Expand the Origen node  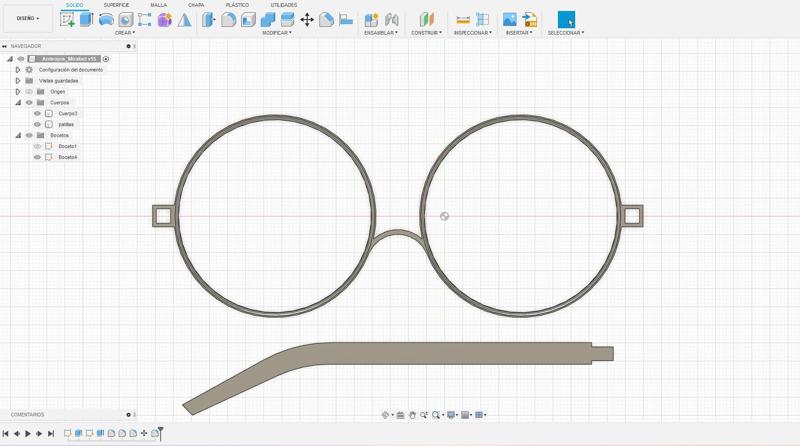pos(18,92)
